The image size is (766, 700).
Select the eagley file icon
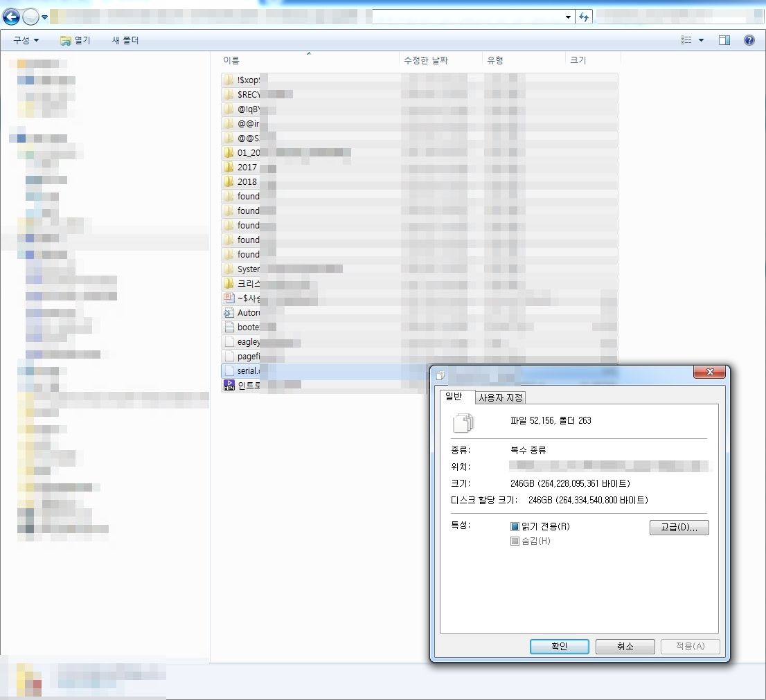tap(229, 341)
